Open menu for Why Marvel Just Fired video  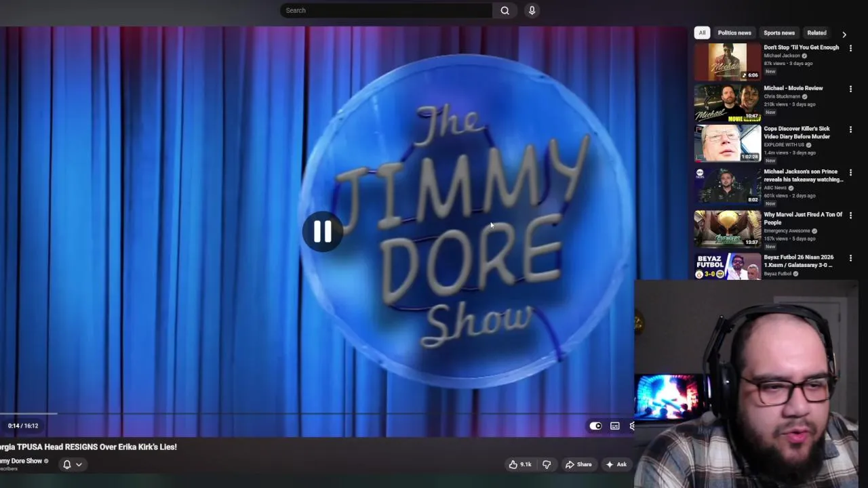(x=850, y=216)
